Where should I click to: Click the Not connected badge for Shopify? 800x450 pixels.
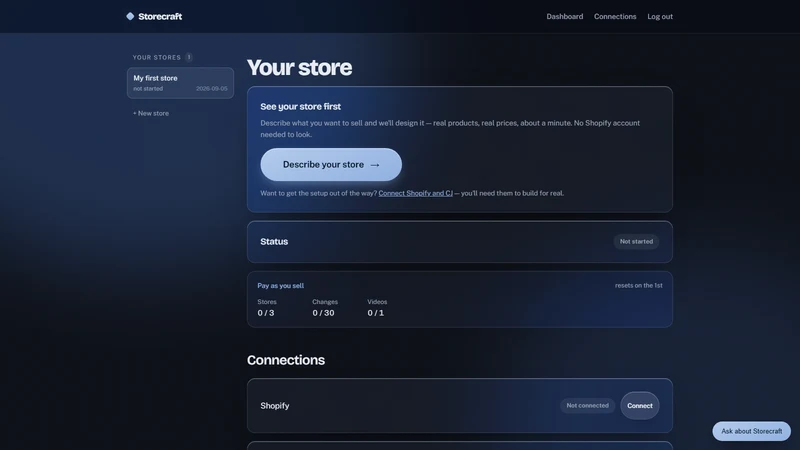[587, 406]
